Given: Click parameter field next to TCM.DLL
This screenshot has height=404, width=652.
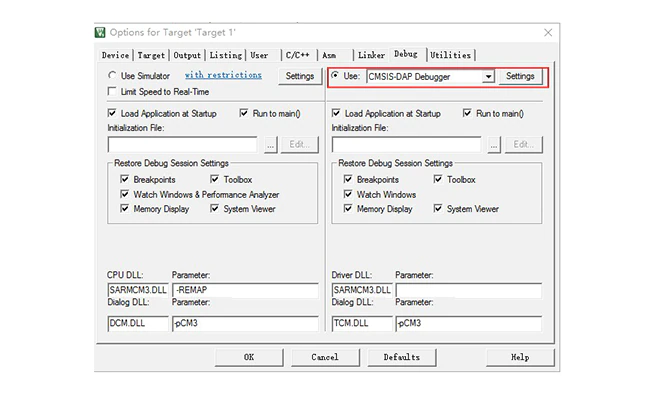Looking at the screenshot, I should (469, 323).
